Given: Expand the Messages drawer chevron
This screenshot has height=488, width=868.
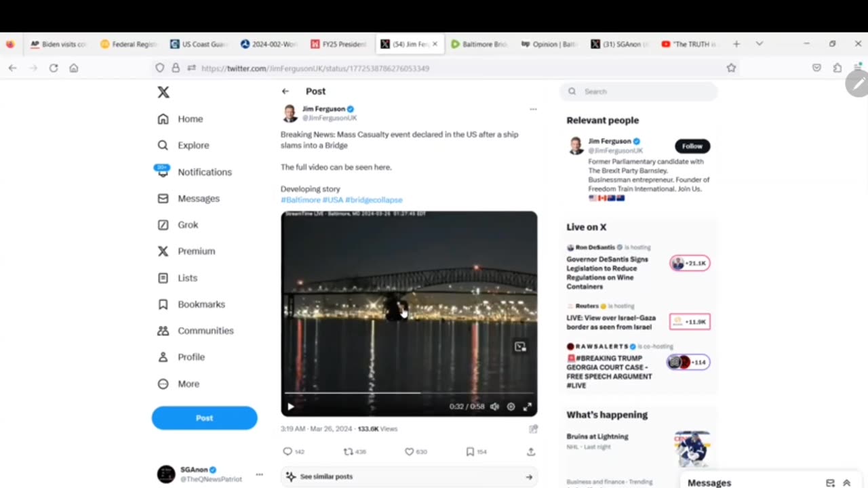Looking at the screenshot, I should 846,483.
